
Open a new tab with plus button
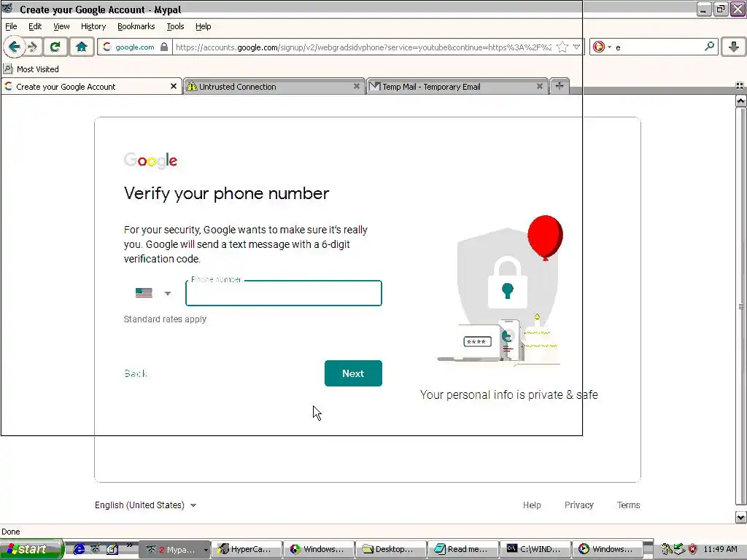click(x=560, y=86)
